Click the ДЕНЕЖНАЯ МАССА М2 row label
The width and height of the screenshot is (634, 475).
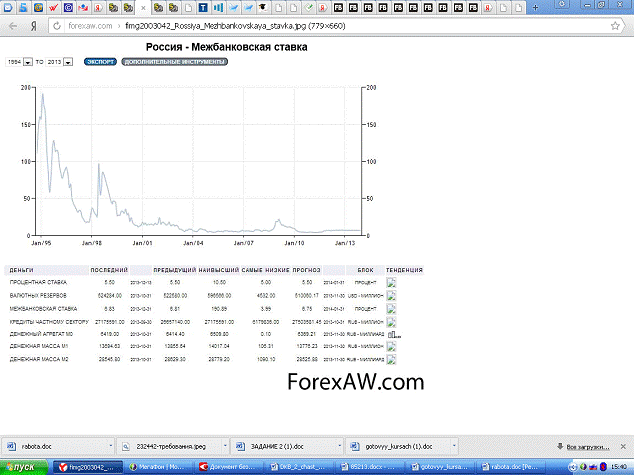39,359
